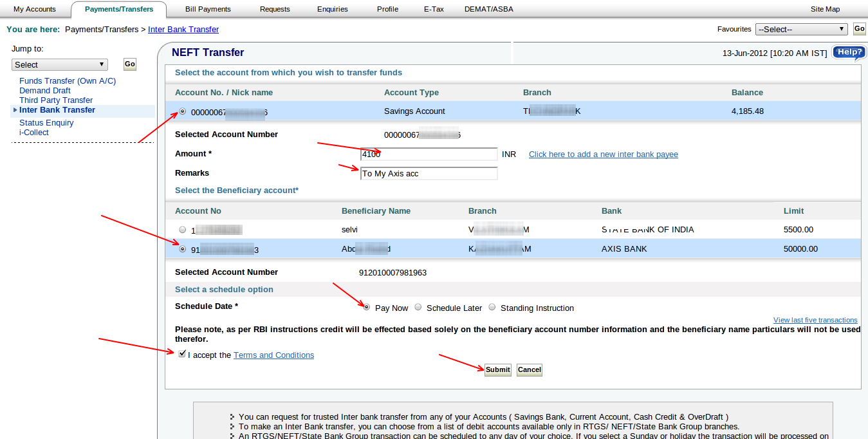Switch to the My Accounts tab
This screenshot has height=439, width=868.
click(x=35, y=9)
